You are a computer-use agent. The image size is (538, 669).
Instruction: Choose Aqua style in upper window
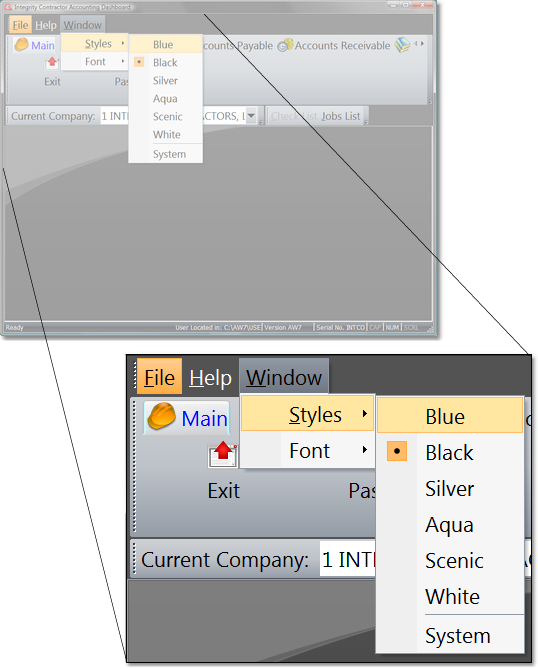coord(166,99)
